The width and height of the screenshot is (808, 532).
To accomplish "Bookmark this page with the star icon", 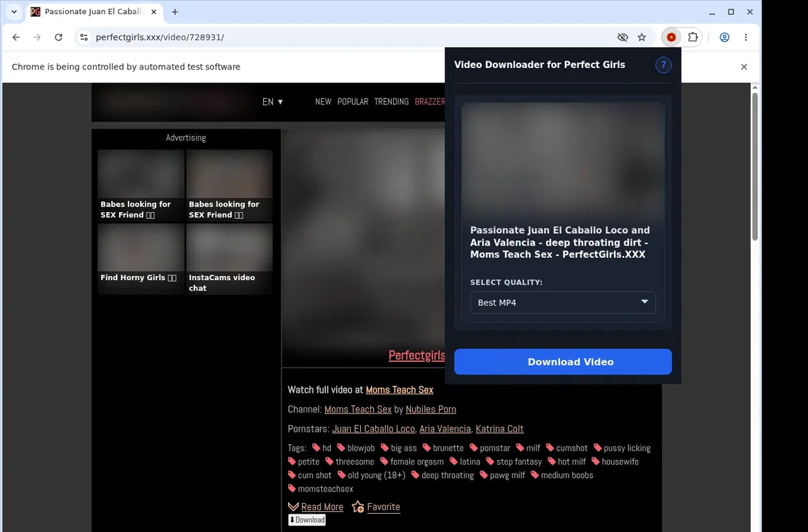I will [642, 38].
